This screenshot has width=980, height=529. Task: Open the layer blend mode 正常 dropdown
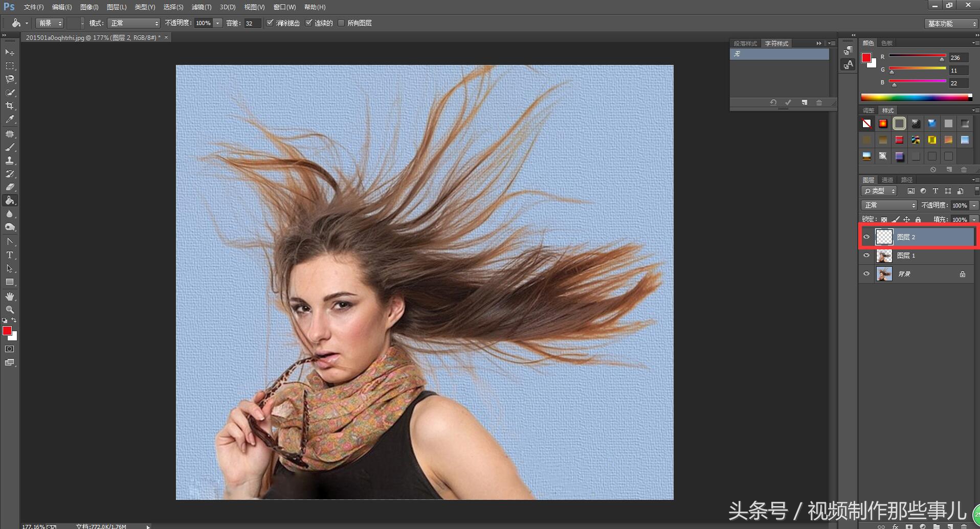pyautogui.click(x=889, y=205)
